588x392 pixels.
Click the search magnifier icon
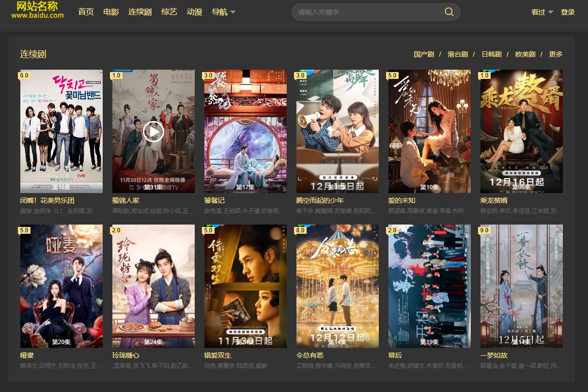click(x=449, y=12)
